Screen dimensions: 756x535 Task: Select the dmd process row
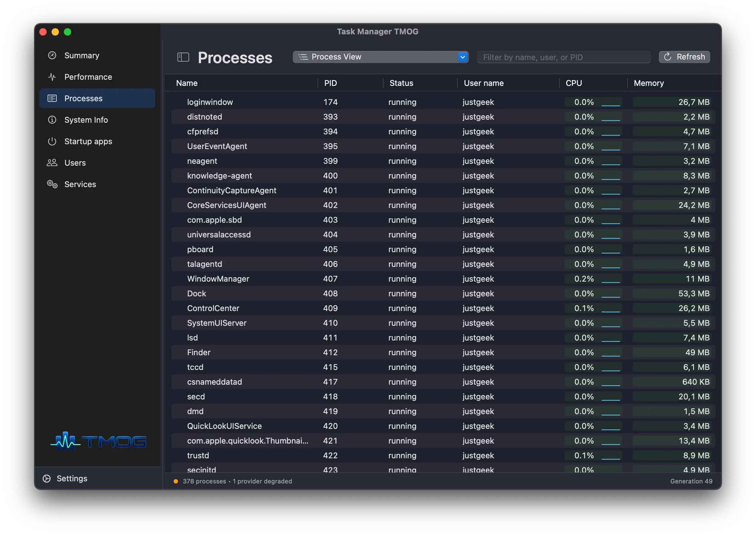443,411
